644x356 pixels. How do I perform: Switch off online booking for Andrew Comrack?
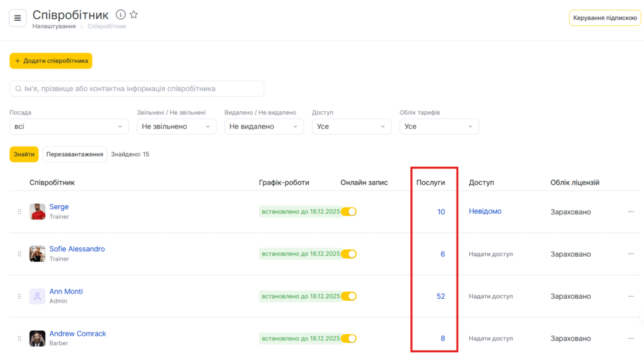point(348,338)
